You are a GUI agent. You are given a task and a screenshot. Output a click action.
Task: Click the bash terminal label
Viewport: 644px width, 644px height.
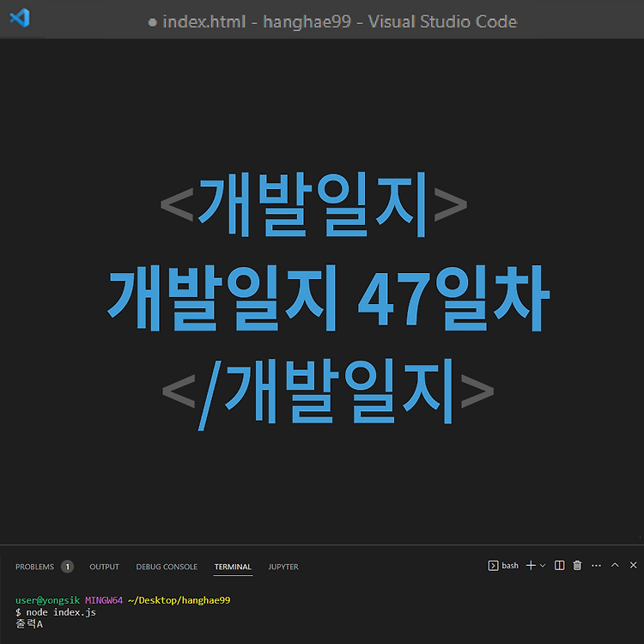tap(510, 566)
